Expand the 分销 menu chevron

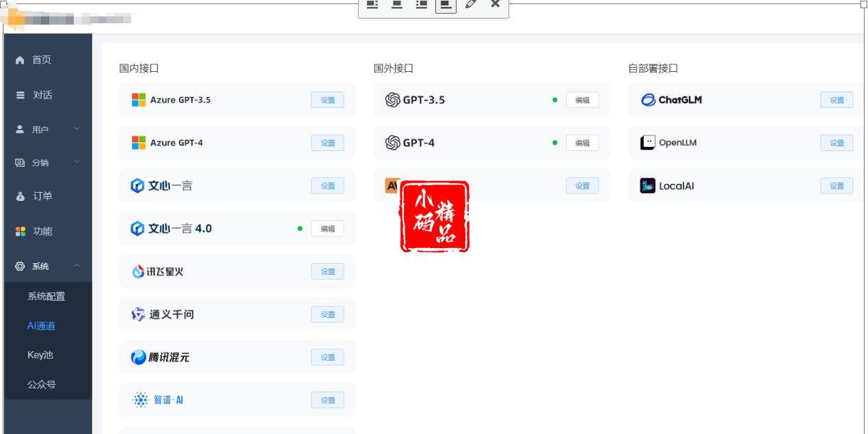[77, 162]
